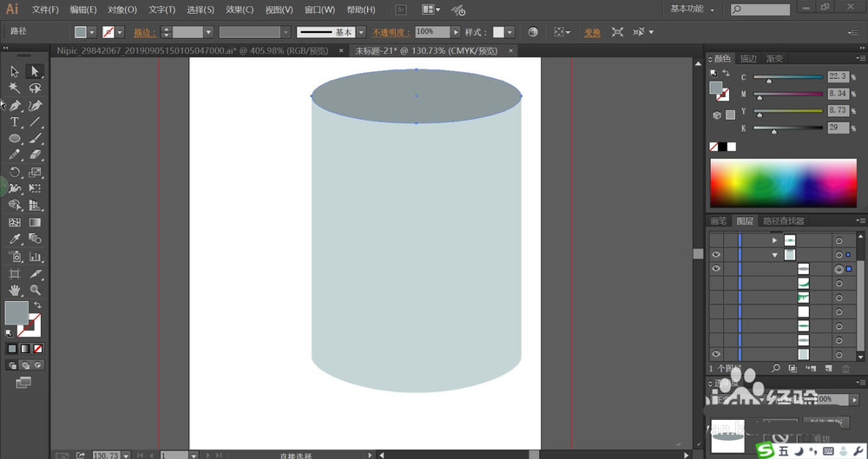This screenshot has height=459, width=868.
Task: Open the 基本功能 workspace switcher
Action: tap(692, 9)
